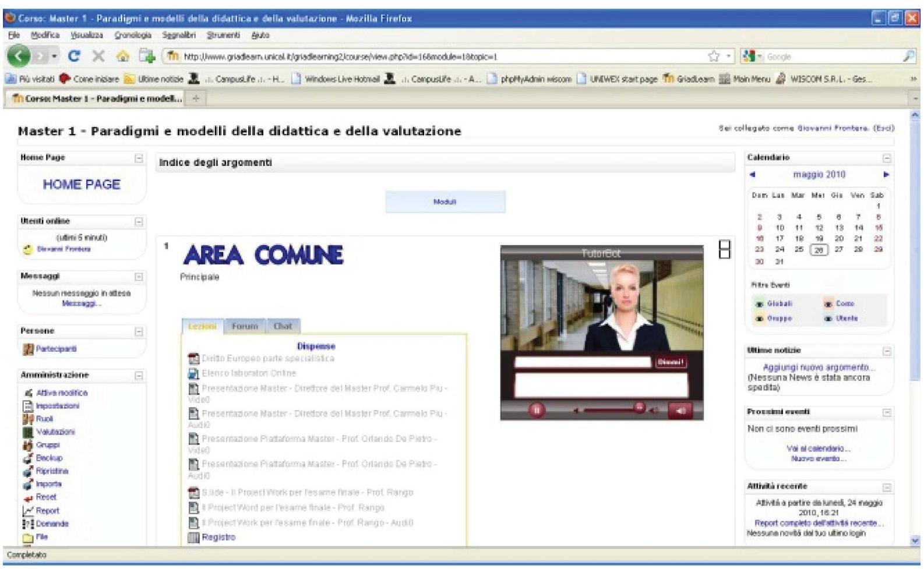Collapse the Messaggi block
The height and width of the screenshot is (569, 924).
pos(139,277)
